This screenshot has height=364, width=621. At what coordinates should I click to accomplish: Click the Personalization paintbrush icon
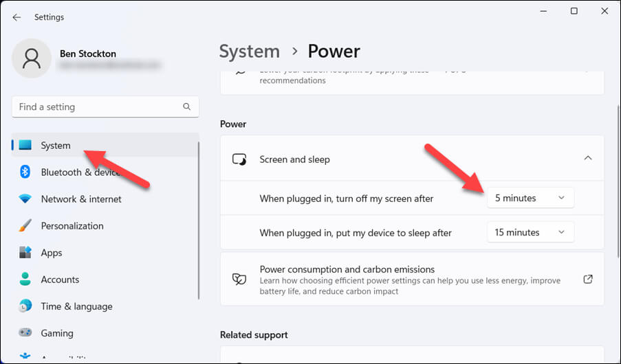click(25, 226)
